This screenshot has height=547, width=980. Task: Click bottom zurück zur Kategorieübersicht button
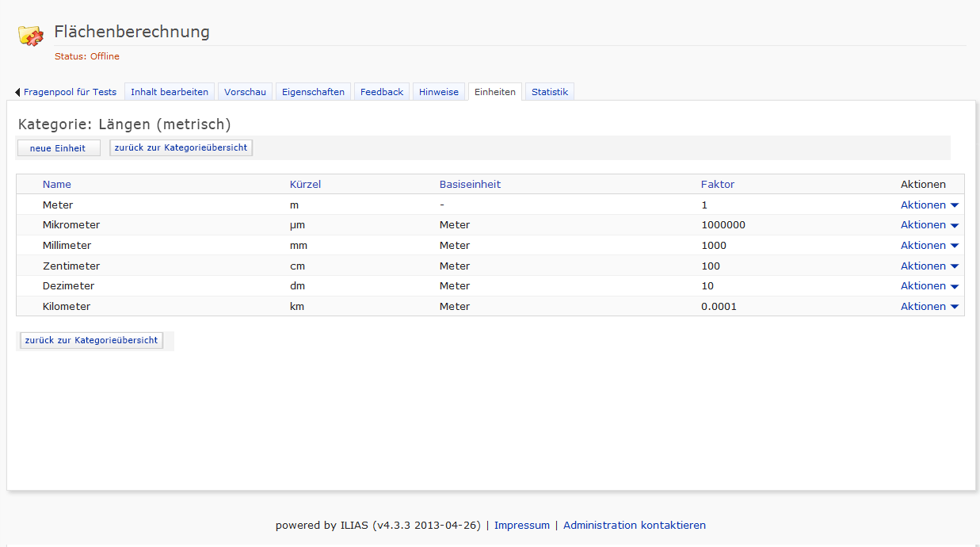(x=91, y=340)
